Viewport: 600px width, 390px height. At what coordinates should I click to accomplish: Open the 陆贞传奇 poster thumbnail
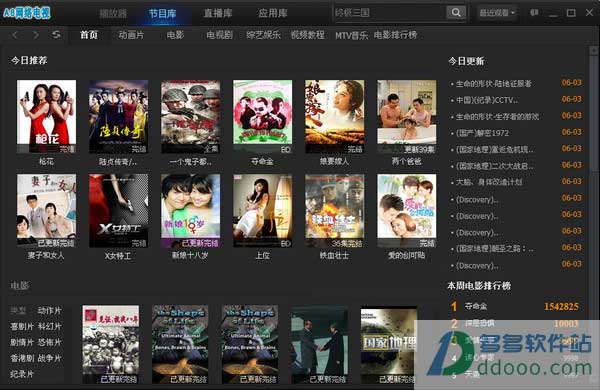tap(118, 117)
